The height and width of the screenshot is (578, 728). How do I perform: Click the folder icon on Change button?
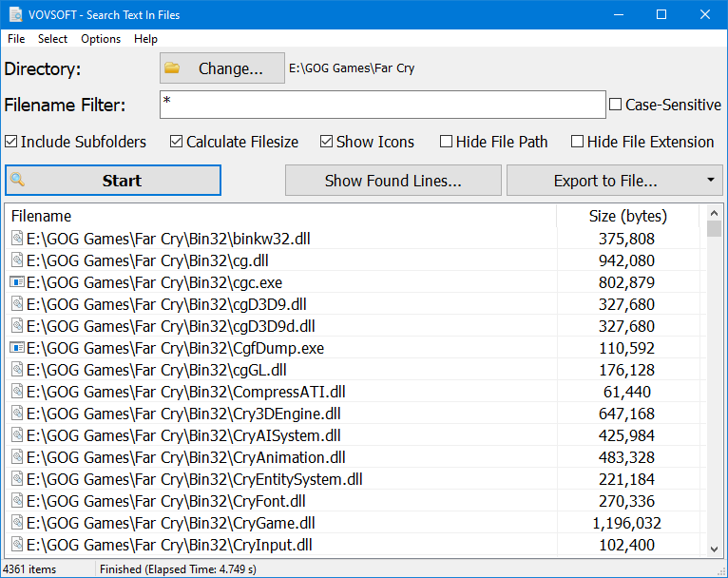pyautogui.click(x=172, y=67)
